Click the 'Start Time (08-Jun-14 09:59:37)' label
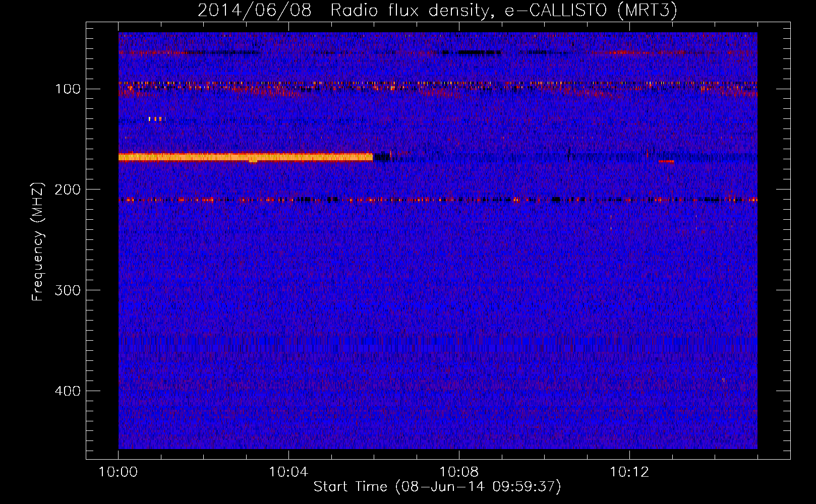Viewport: 816px width, 504px height. (x=437, y=487)
